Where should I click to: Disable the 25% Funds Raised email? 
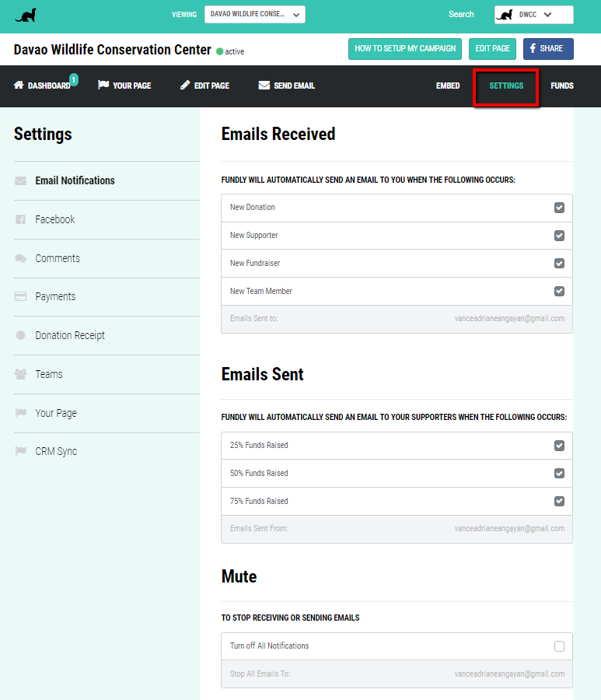coord(559,446)
